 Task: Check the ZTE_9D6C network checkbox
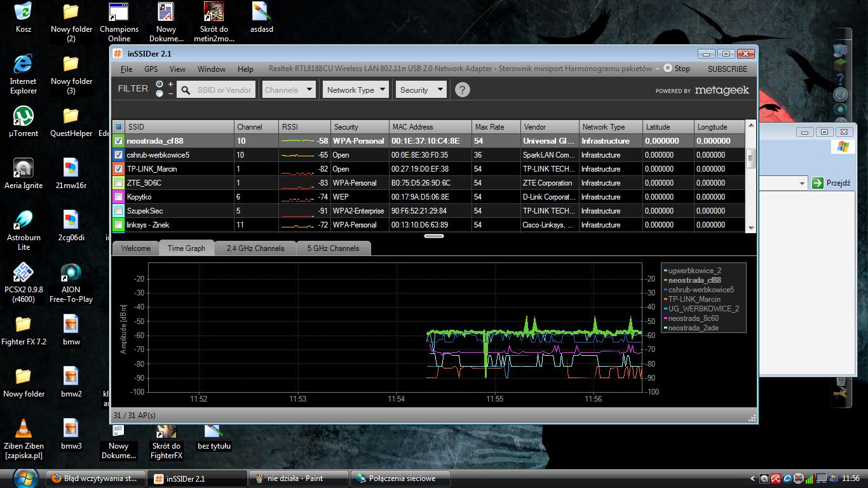[x=119, y=183]
